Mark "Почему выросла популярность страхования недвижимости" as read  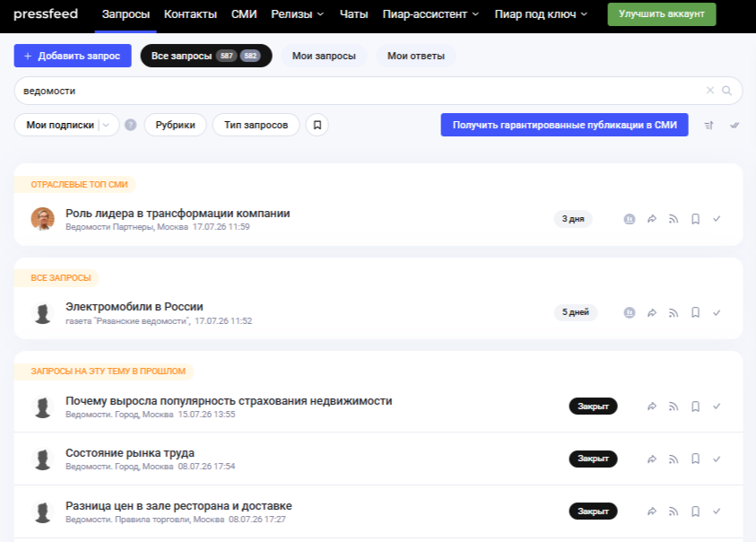click(x=717, y=406)
